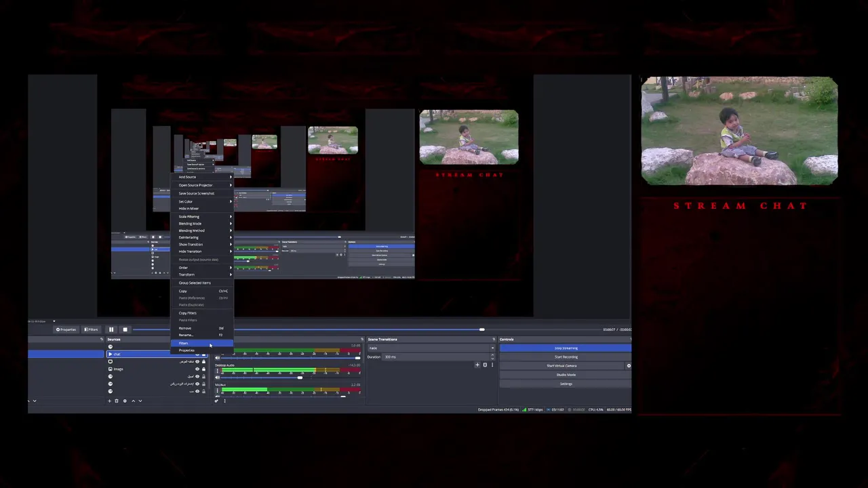Increase transition duration stepper up

(492, 354)
